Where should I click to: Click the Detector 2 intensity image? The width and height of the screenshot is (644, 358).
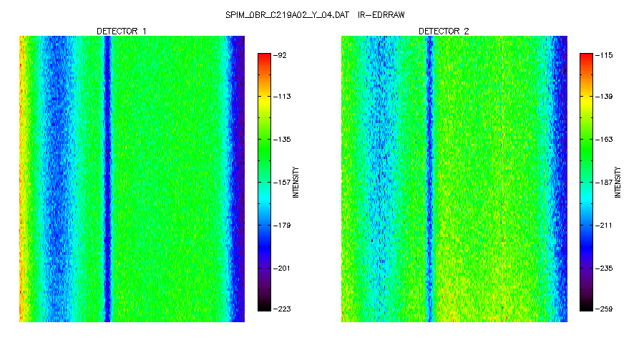point(454,179)
